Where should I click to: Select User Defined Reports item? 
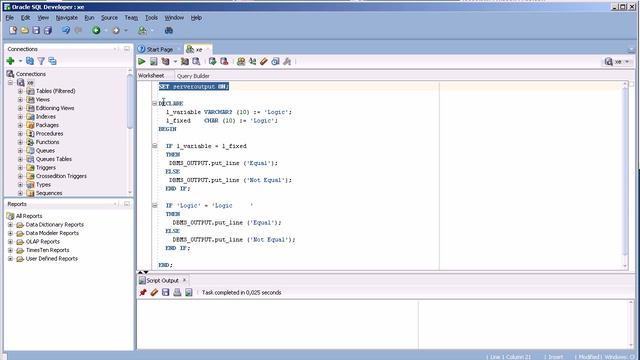pyautogui.click(x=51, y=258)
